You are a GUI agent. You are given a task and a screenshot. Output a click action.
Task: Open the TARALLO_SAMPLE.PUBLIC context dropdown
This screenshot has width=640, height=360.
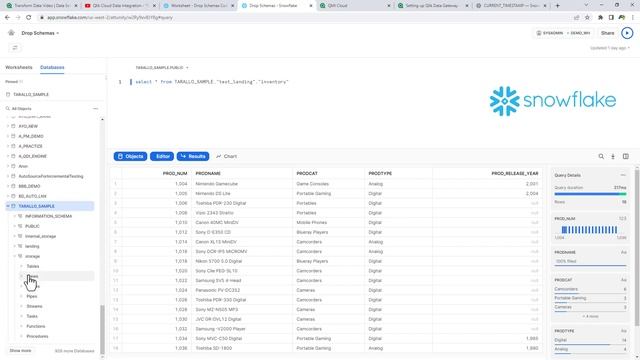click(x=162, y=67)
